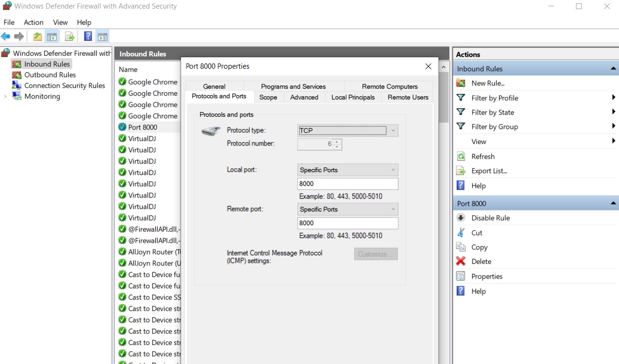Close the Port 8000 Properties dialog
619x364 pixels.
click(428, 66)
